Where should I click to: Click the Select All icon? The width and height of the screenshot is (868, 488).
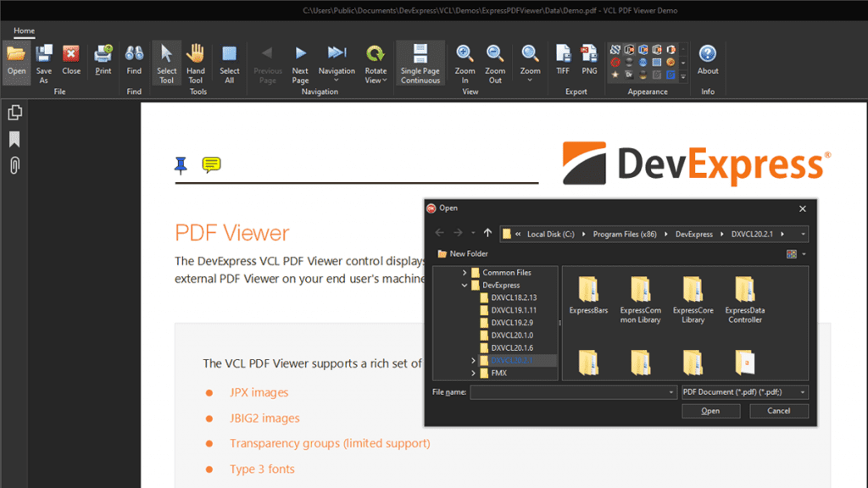point(229,63)
